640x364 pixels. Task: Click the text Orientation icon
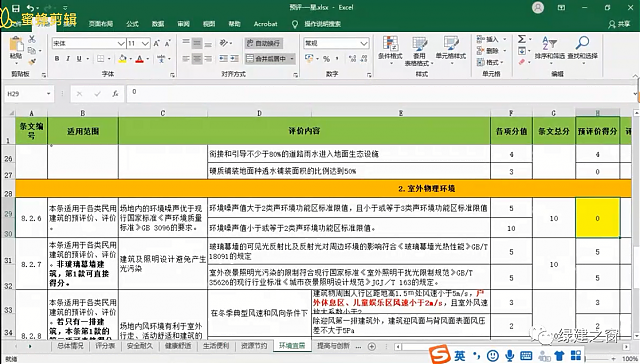(x=224, y=43)
